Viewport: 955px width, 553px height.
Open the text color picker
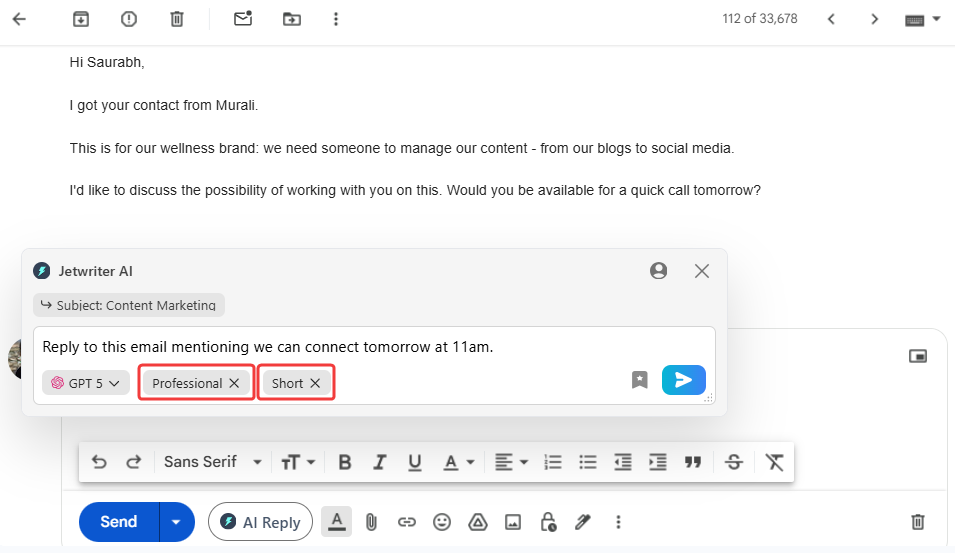[x=458, y=462]
